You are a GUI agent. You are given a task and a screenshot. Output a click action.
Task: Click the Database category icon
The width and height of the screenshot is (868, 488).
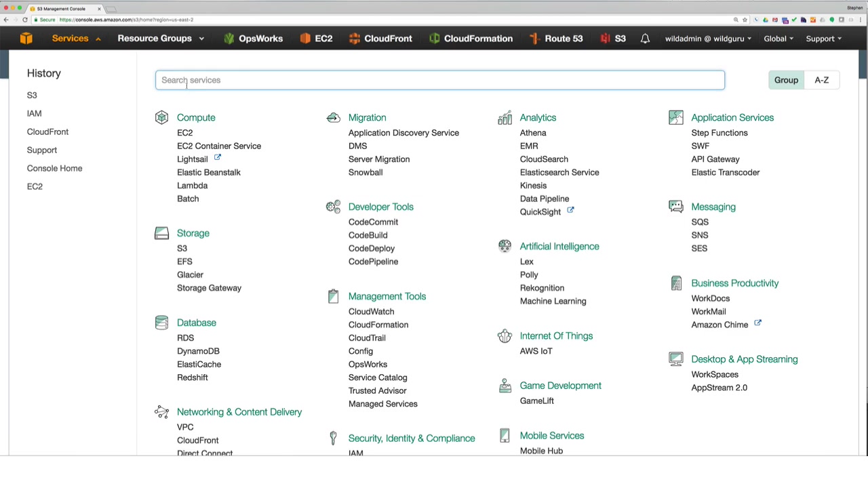click(161, 323)
